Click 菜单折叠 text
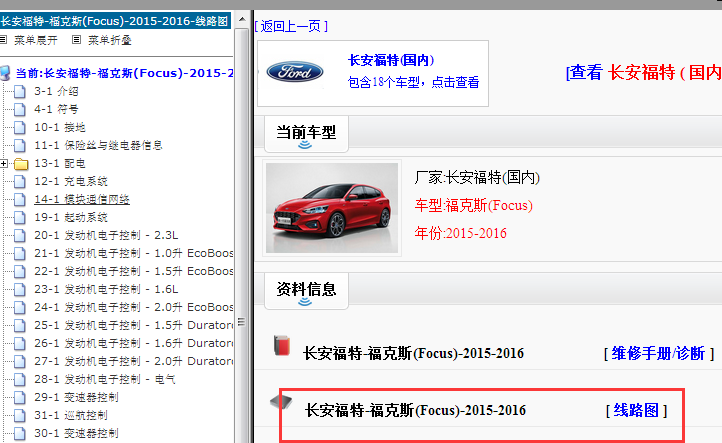Image resolution: width=722 pixels, height=443 pixels. 110,40
